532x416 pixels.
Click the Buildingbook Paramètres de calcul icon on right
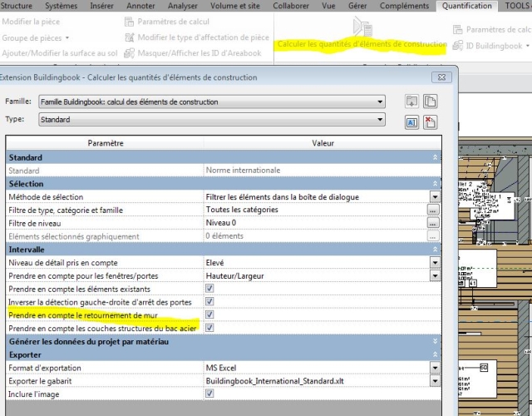tap(458, 30)
